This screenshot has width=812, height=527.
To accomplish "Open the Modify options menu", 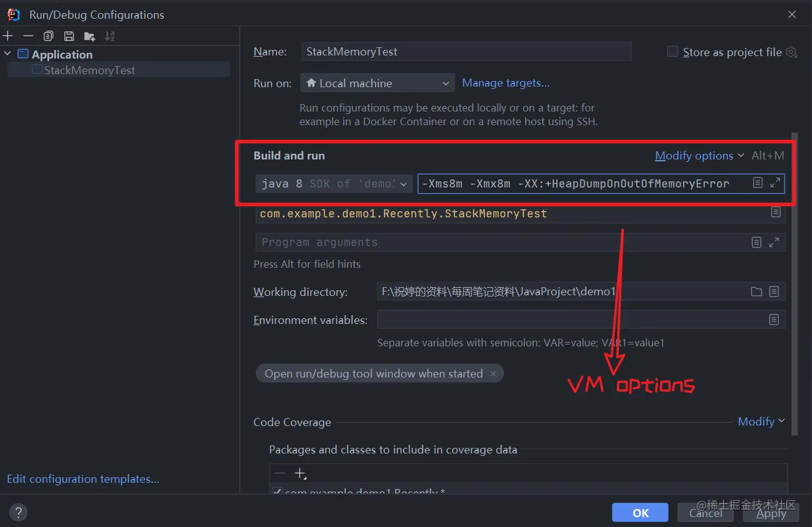I will click(699, 156).
